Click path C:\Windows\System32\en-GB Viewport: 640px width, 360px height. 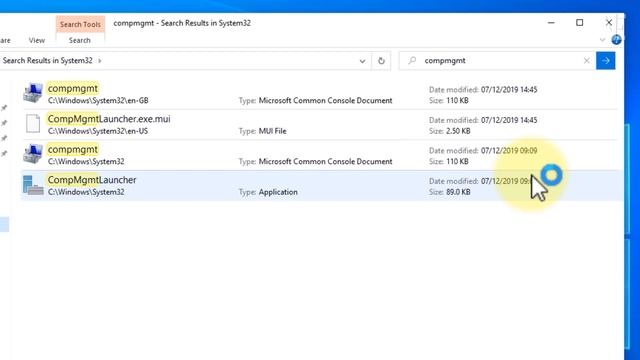(98, 100)
